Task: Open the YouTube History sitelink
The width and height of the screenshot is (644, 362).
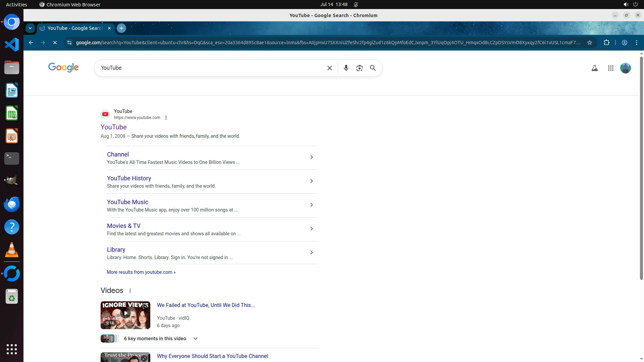Action: pos(129,178)
